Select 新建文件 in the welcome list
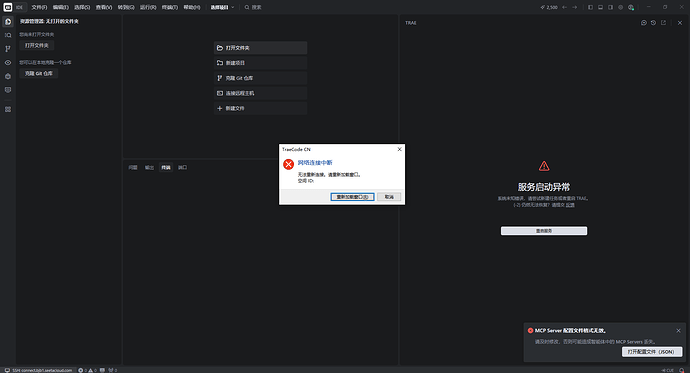690x373 pixels. click(x=261, y=108)
